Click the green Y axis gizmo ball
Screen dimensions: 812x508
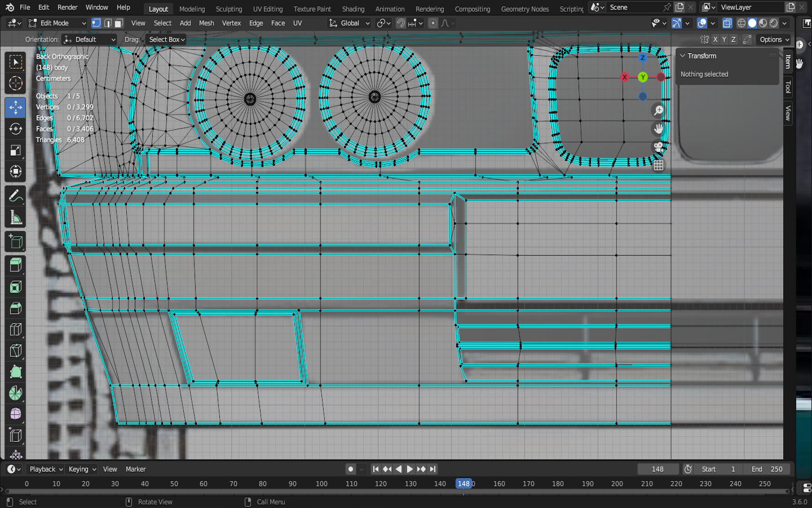tap(643, 77)
